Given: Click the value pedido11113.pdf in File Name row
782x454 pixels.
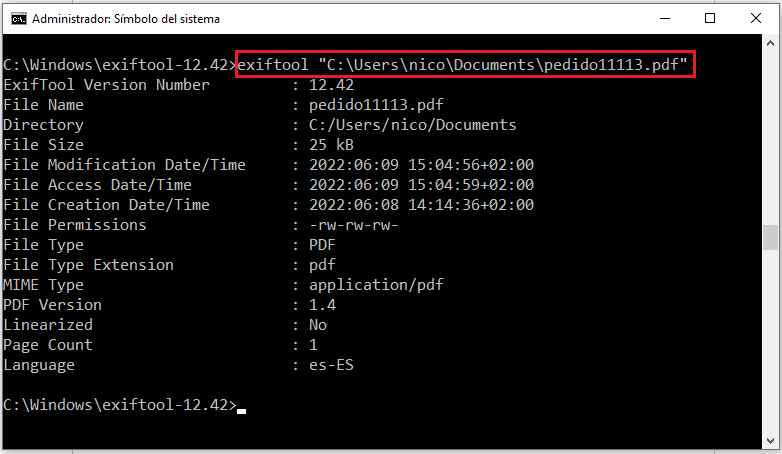Looking at the screenshot, I should coord(376,105).
